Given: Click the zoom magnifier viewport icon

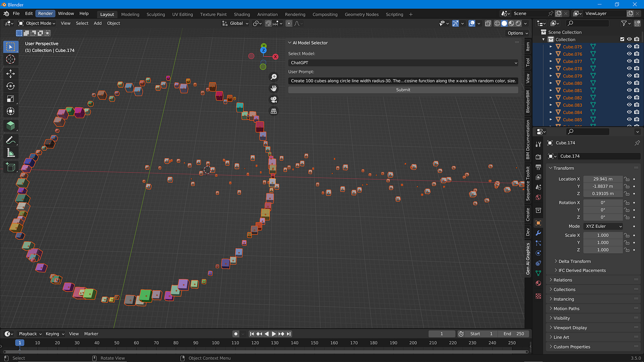Looking at the screenshot, I should [274, 77].
